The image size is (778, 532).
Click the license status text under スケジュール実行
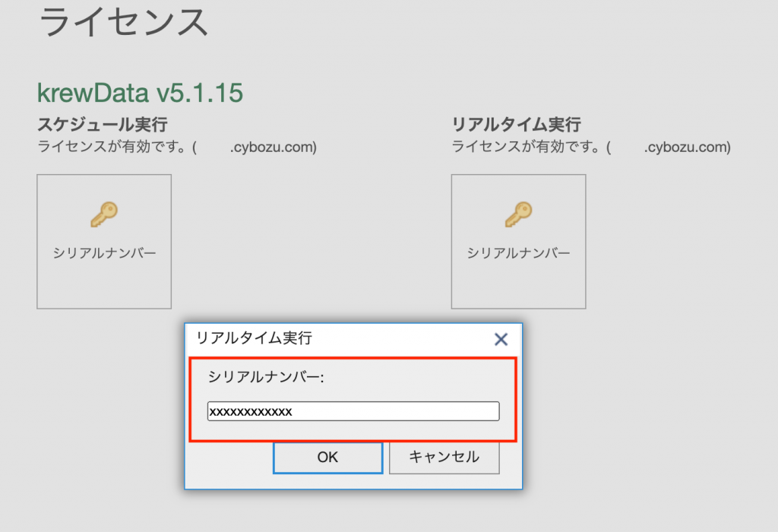(176, 147)
